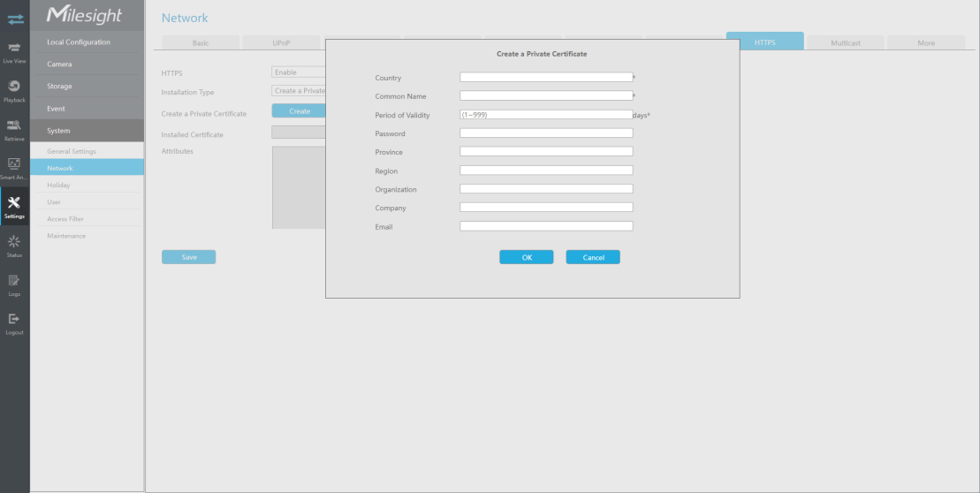980x493 pixels.
Task: Open the Logs sidebar icon
Action: [x=14, y=281]
